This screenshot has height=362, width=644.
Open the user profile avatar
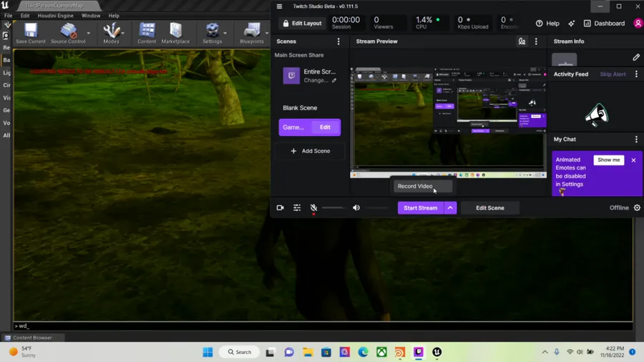coord(638,24)
